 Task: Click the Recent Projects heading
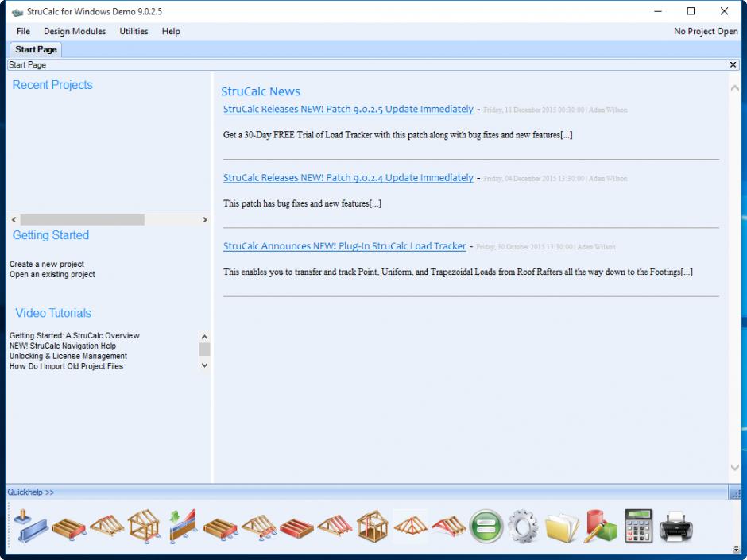pyautogui.click(x=52, y=85)
